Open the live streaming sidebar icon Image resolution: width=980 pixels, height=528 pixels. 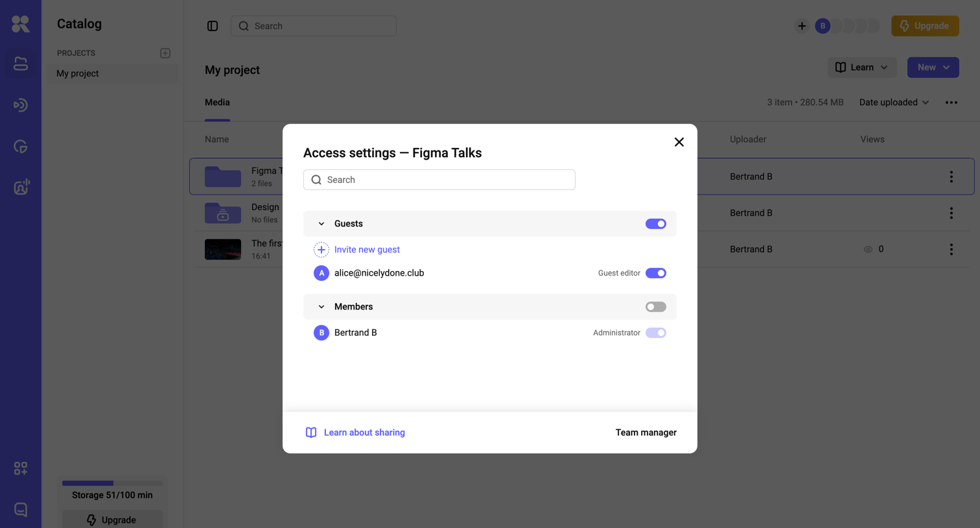click(21, 105)
